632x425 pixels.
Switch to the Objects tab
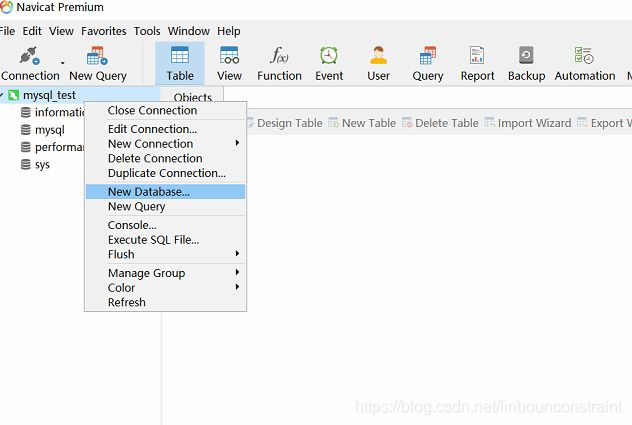(193, 96)
